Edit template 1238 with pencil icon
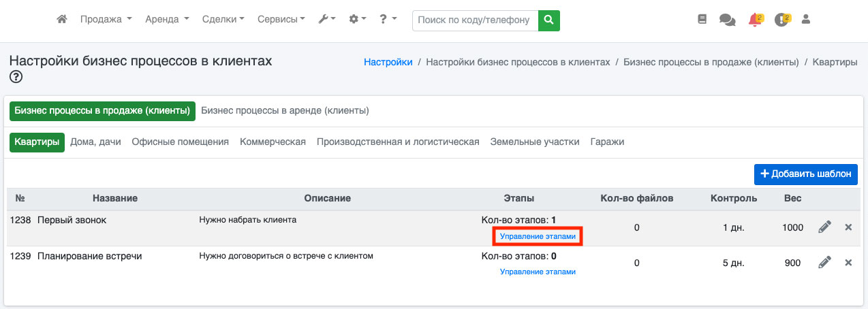The height and width of the screenshot is (309, 868). [x=824, y=227]
